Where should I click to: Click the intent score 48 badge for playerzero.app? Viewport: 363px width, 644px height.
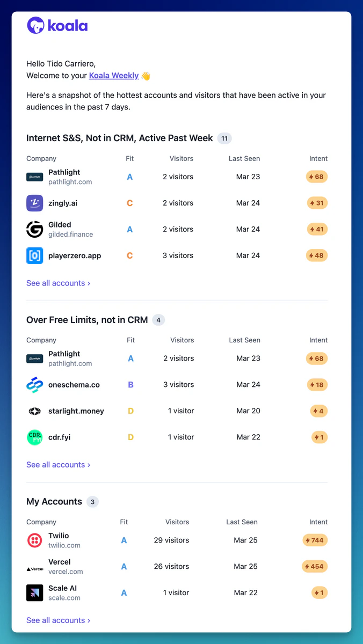point(317,255)
